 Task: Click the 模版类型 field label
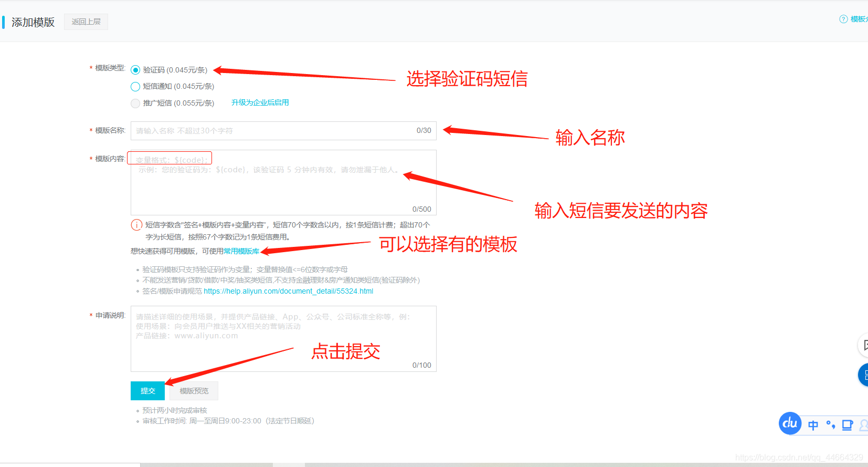pos(110,68)
